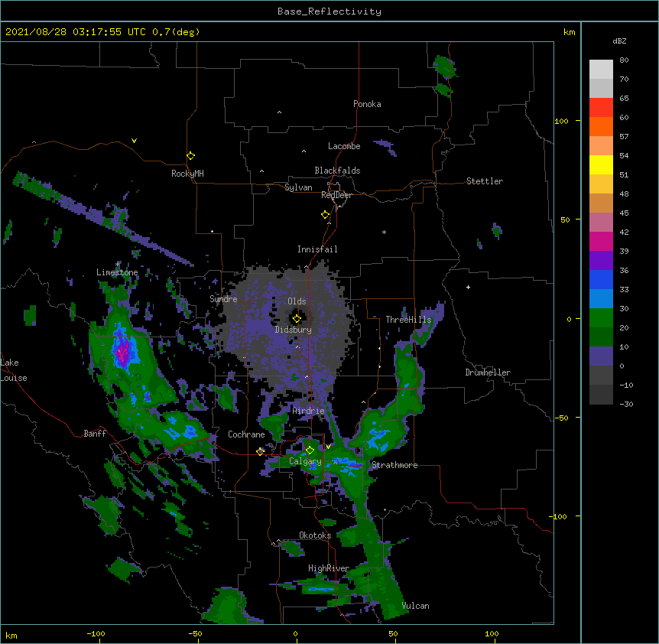This screenshot has width=659, height=644.
Task: Click the Drumheller label
Action: (x=488, y=372)
